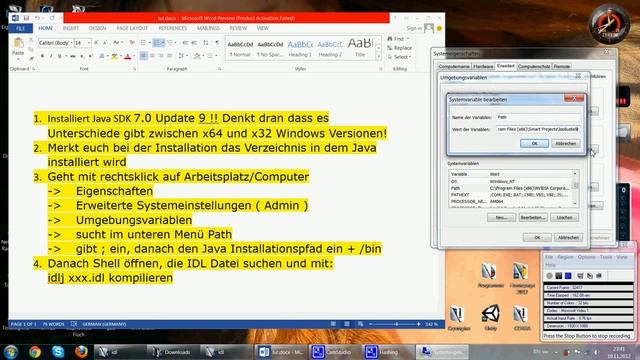Click OK in Systemvariable bearbeiten dialog

[534, 143]
